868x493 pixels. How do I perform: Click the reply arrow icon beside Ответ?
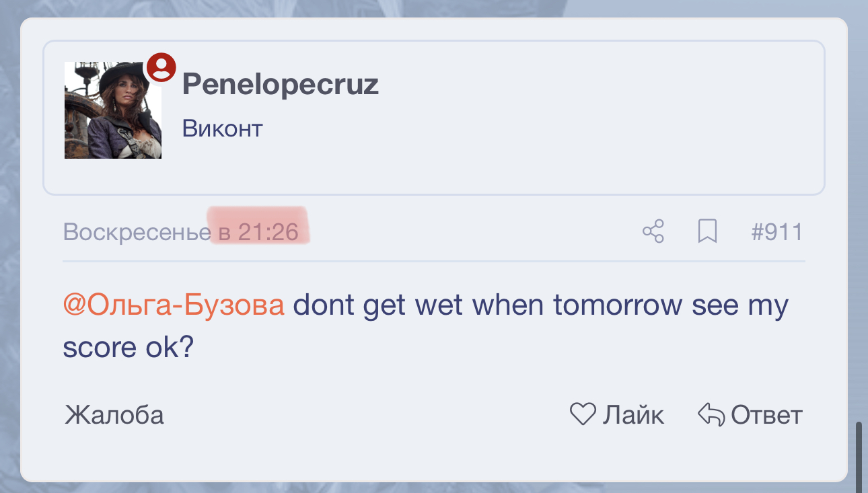click(x=711, y=414)
